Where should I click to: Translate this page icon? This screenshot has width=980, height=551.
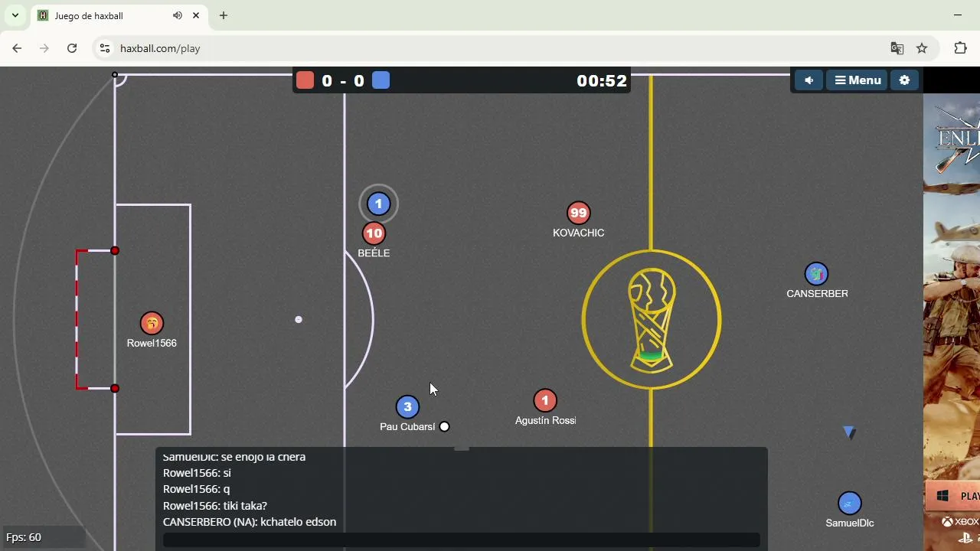click(x=897, y=48)
